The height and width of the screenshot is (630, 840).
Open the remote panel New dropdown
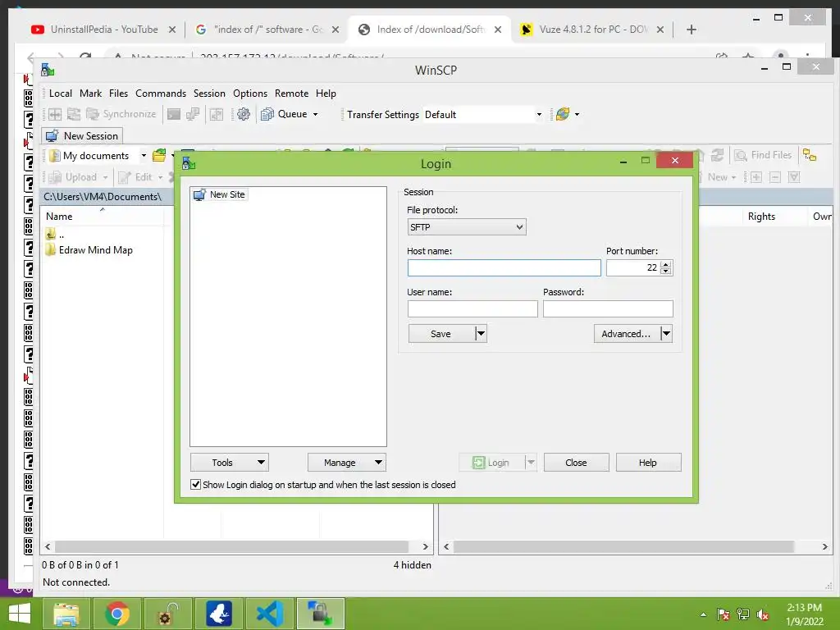point(722,177)
